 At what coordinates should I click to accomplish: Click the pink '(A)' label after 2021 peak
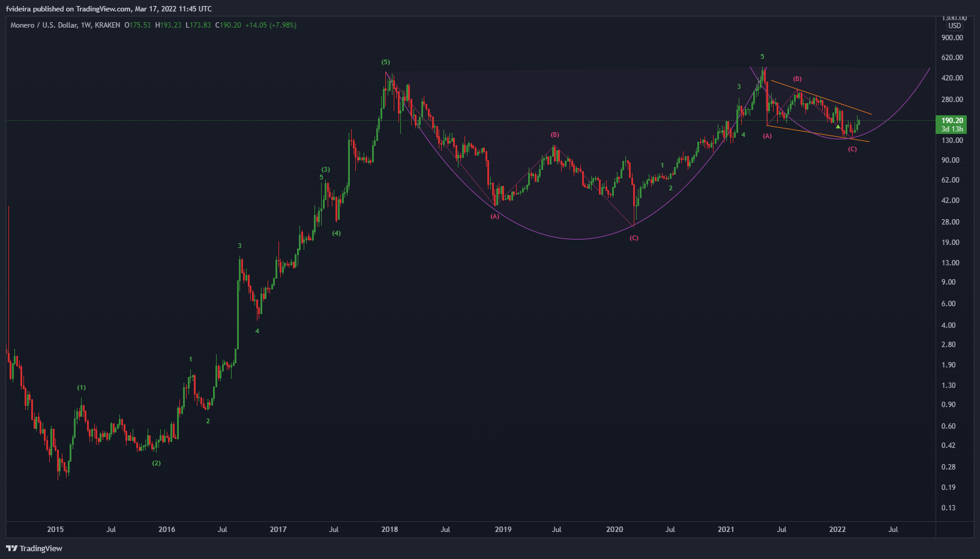[x=767, y=136]
